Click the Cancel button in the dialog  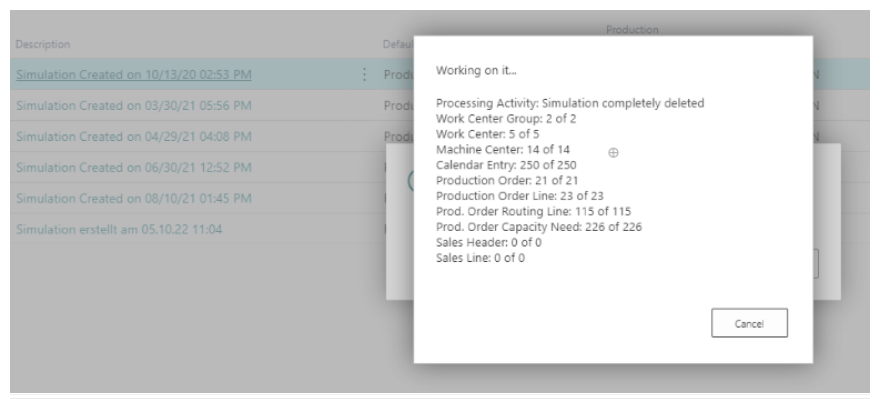(x=749, y=323)
